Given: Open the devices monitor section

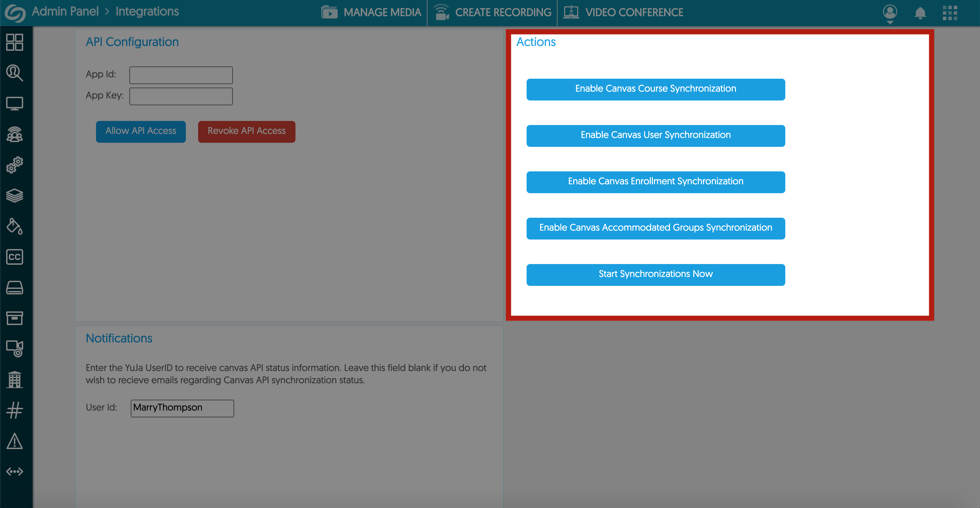Looking at the screenshot, I should point(15,103).
